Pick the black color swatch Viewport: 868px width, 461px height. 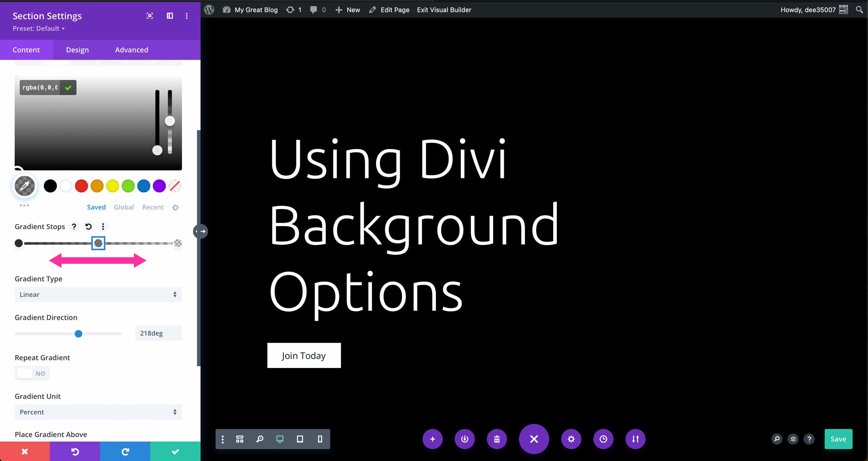(50, 186)
